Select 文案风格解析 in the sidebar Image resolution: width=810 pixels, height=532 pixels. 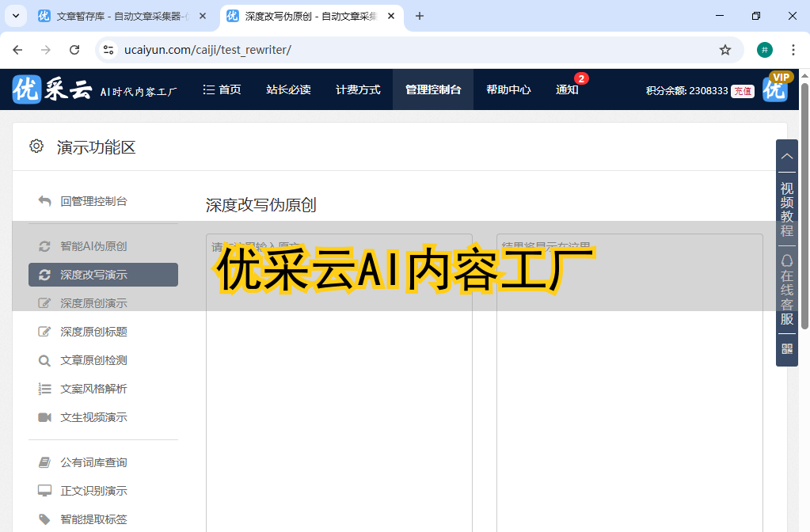click(x=93, y=389)
